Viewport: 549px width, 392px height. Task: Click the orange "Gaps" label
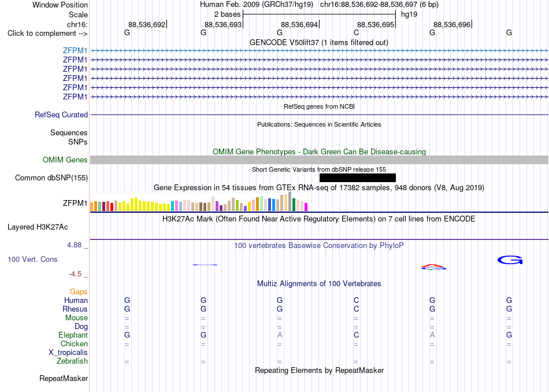[x=79, y=292]
